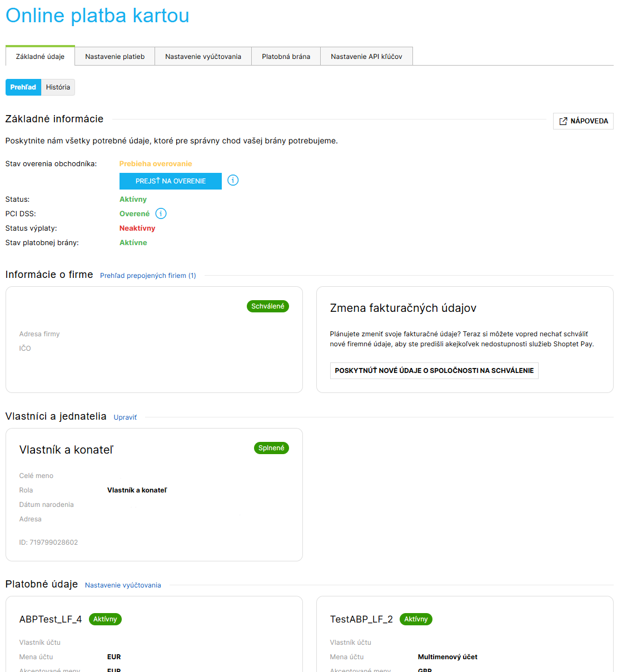Click info icon beside PCI DSS Overené
Viewport: 622px width, 672px height.
tap(161, 213)
